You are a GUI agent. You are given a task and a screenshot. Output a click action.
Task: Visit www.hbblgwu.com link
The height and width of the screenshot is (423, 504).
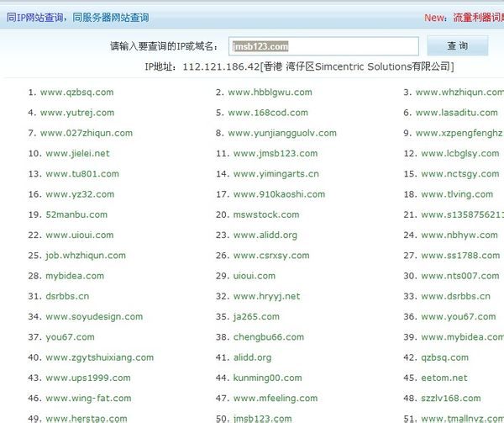[x=270, y=93]
